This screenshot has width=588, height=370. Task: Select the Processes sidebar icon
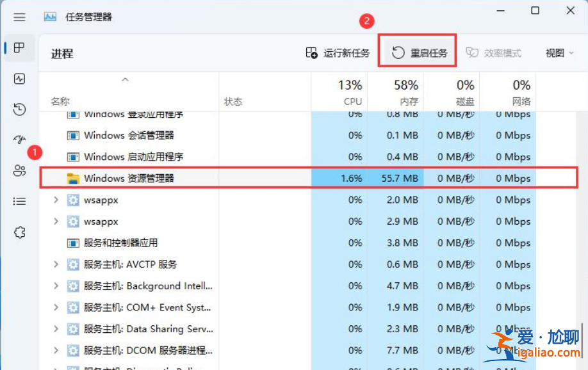[19, 48]
